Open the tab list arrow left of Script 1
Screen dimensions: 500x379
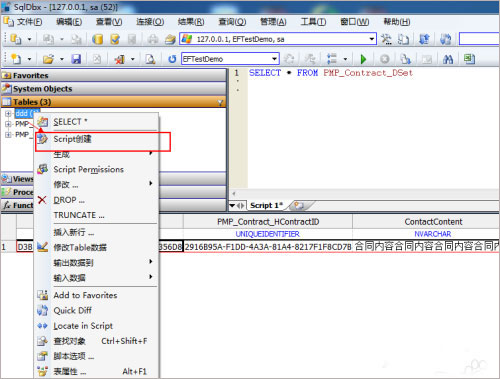tap(232, 206)
